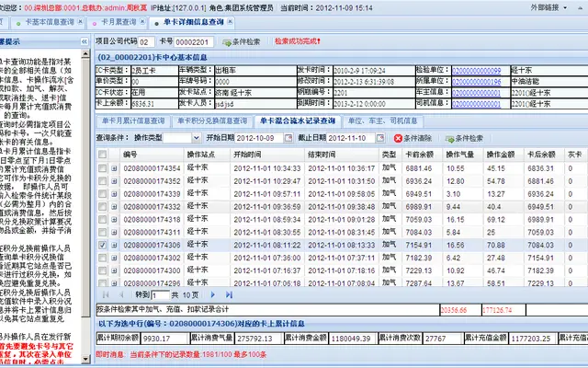This screenshot has width=588, height=368.
Task: Open calendar picker for 开始日期
Action: coord(288,138)
